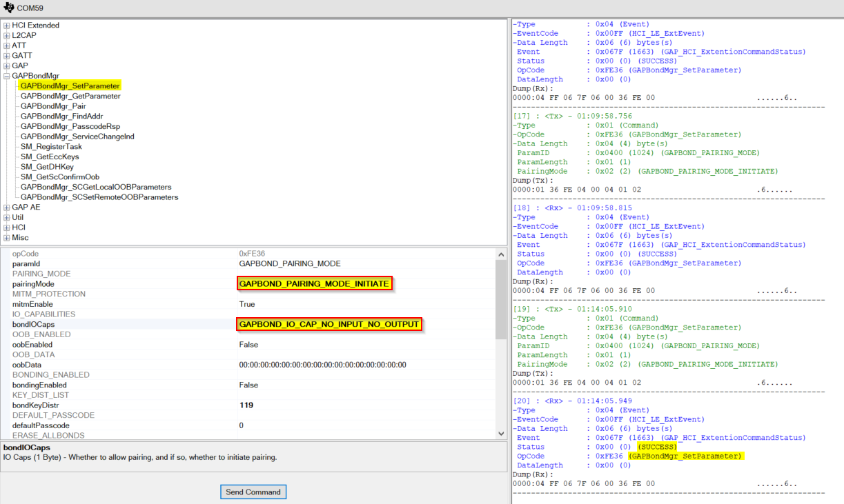
Task: Collapse the GAPBondMgr tree node
Action: click(5, 76)
